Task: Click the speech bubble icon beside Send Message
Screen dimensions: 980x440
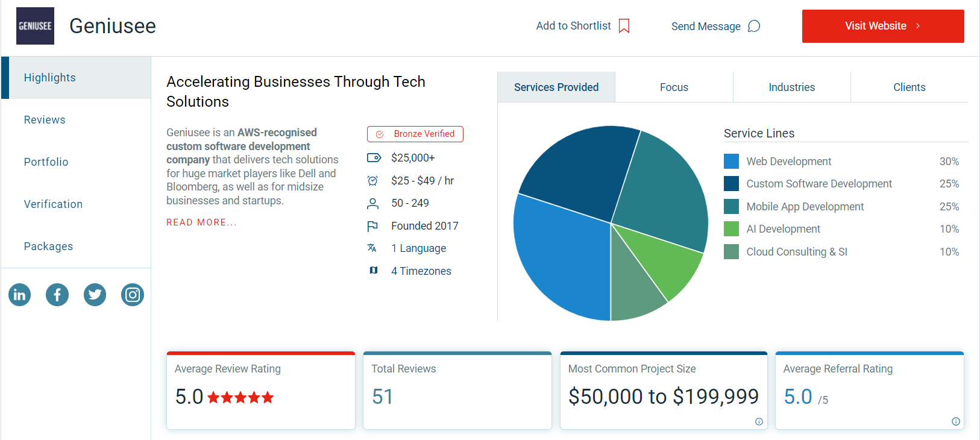Action: [x=754, y=26]
